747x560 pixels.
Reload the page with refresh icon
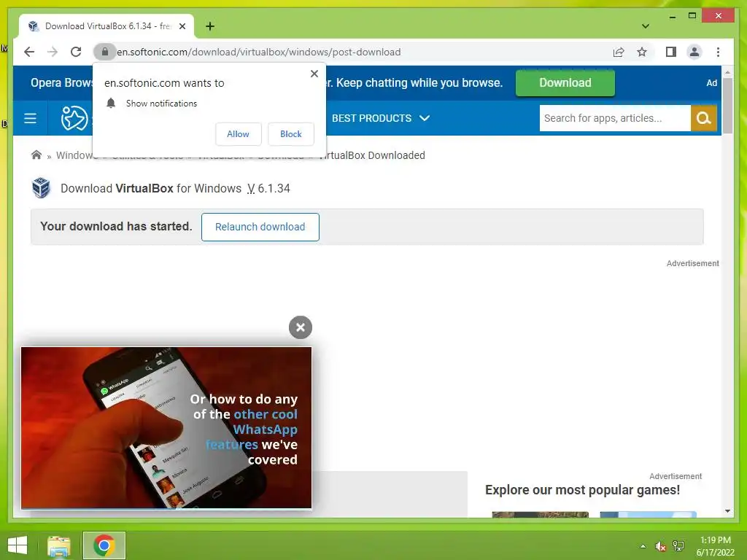[x=76, y=52]
